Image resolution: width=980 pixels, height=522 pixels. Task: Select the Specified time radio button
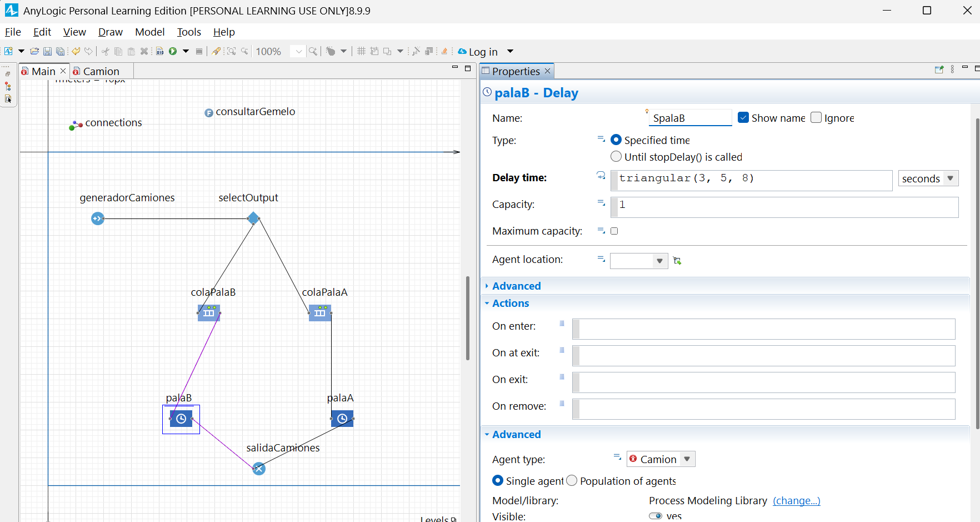(x=616, y=140)
